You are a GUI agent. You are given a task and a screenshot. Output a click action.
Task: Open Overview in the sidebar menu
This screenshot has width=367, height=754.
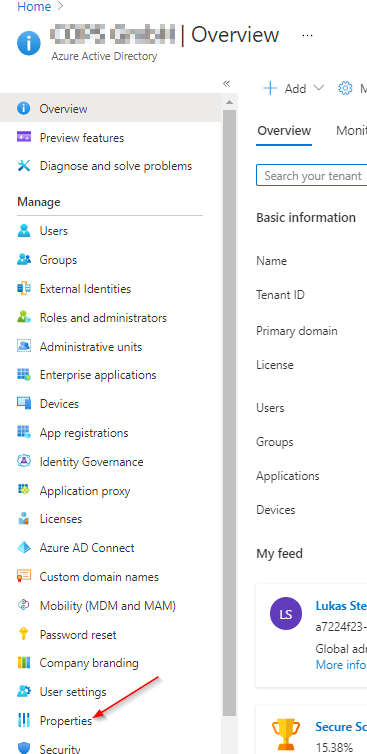tap(111, 109)
